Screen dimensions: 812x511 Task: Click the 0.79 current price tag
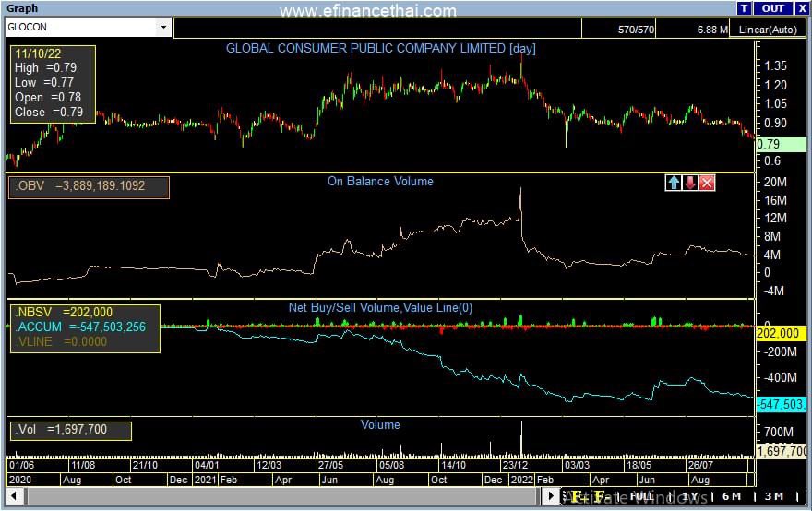click(x=781, y=144)
